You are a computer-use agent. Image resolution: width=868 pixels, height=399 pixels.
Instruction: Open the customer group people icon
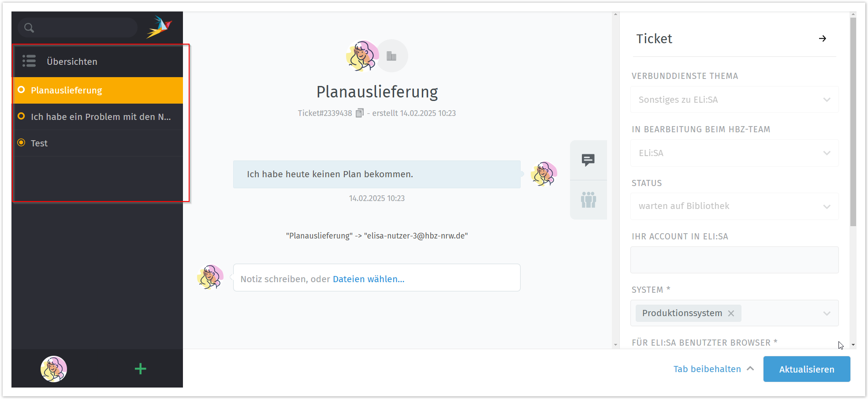point(588,200)
